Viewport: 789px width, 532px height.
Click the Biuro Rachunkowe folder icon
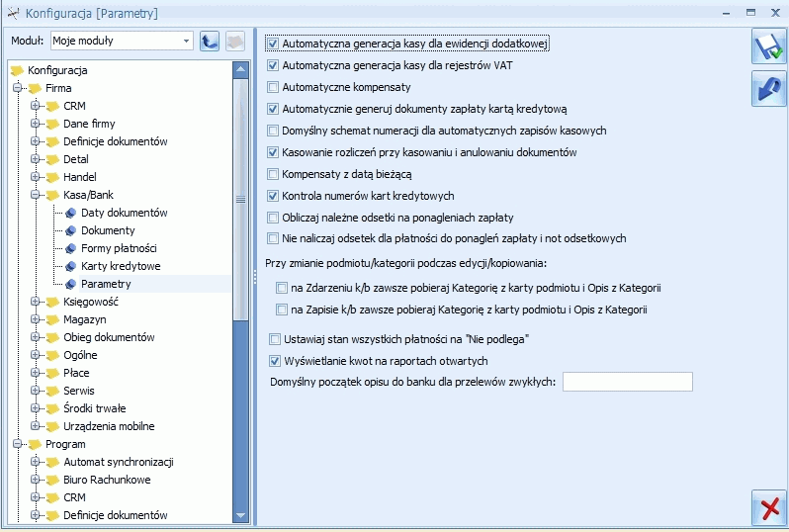(x=52, y=481)
